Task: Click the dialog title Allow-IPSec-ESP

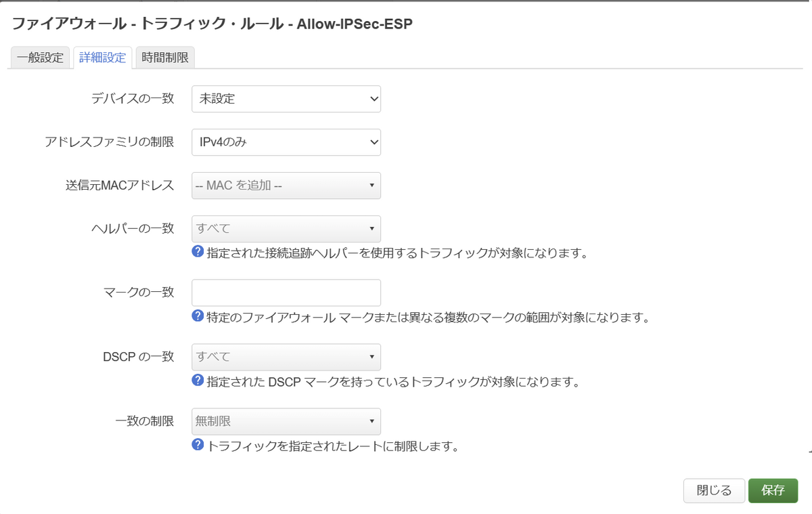Action: click(x=212, y=24)
